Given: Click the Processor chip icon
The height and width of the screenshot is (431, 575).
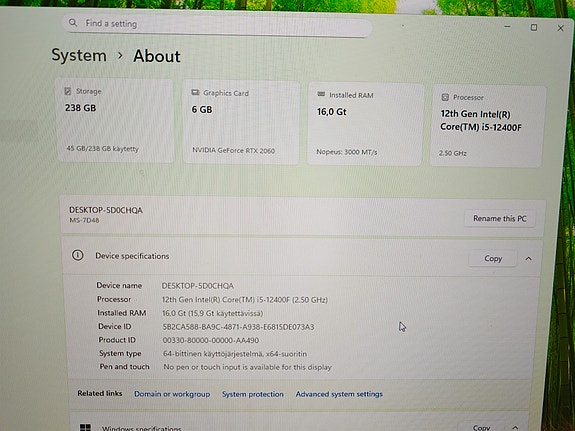Looking at the screenshot, I should click(x=445, y=97).
